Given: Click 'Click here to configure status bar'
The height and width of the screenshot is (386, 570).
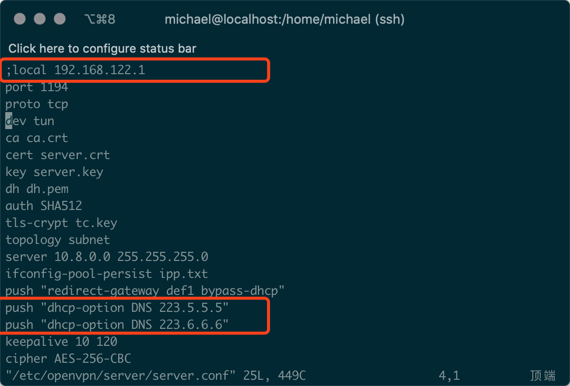Looking at the screenshot, I should (x=102, y=49).
